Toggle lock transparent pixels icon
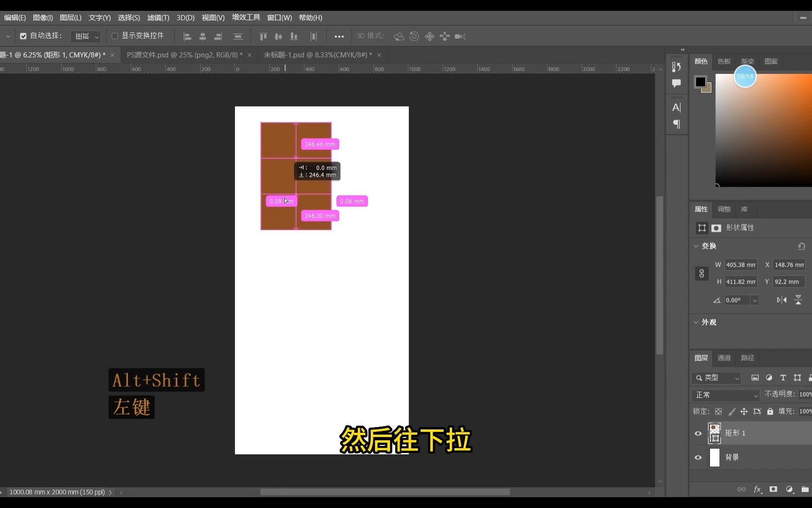812x508 pixels. [718, 412]
